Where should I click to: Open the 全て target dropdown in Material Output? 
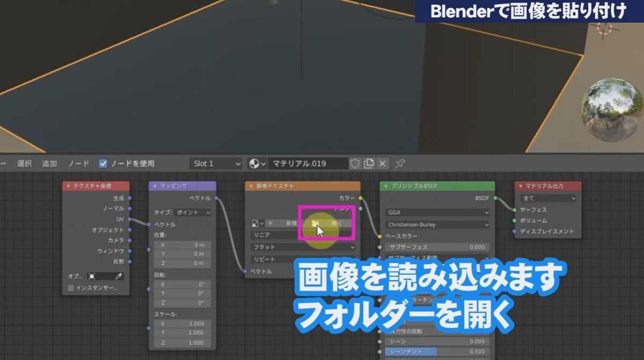pyautogui.click(x=548, y=198)
